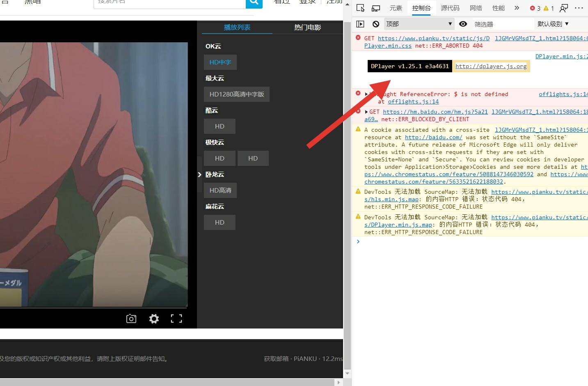Select the inspect element tool in DevTools
The image size is (588, 386).
360,7
